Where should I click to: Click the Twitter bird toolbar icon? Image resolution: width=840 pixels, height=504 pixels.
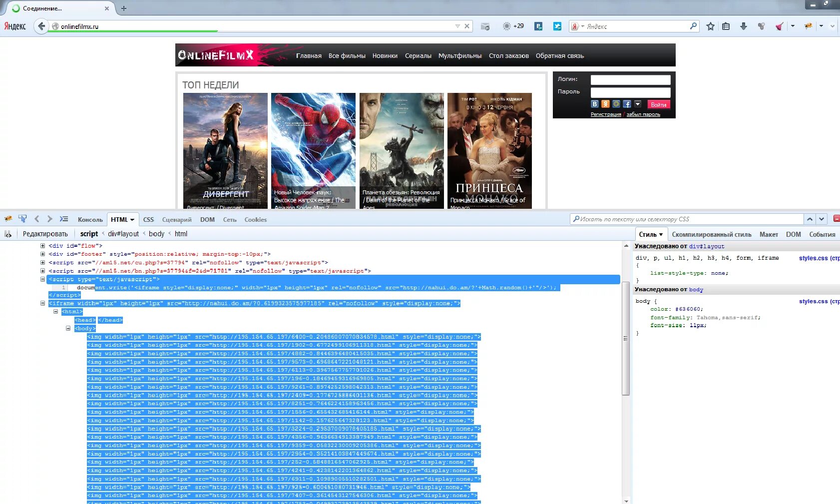557,26
